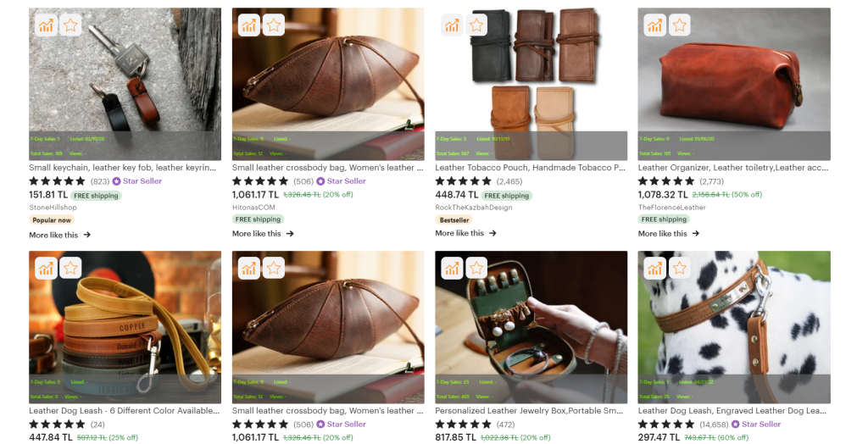868x444 pixels.
Task: Open analytics icon on Leather Organizer listing
Action: tap(655, 25)
